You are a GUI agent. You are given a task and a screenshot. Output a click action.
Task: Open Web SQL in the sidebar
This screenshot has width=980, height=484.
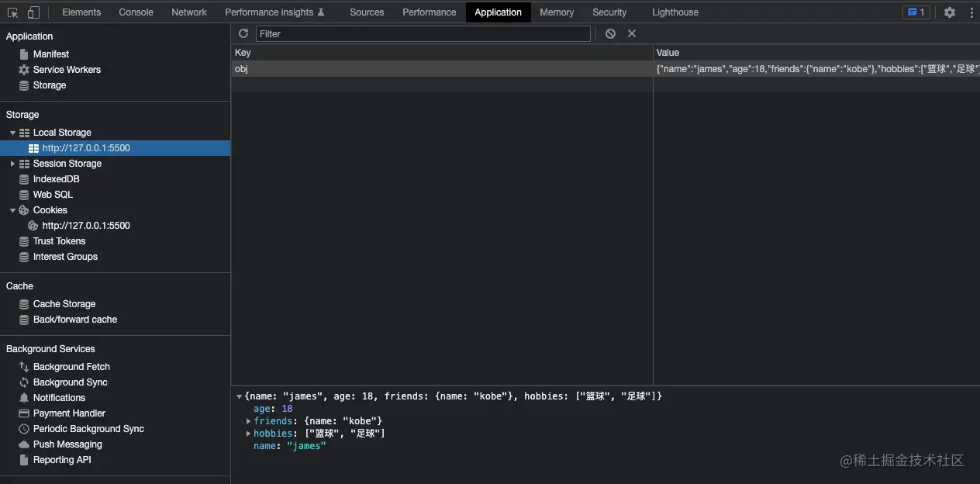(53, 195)
